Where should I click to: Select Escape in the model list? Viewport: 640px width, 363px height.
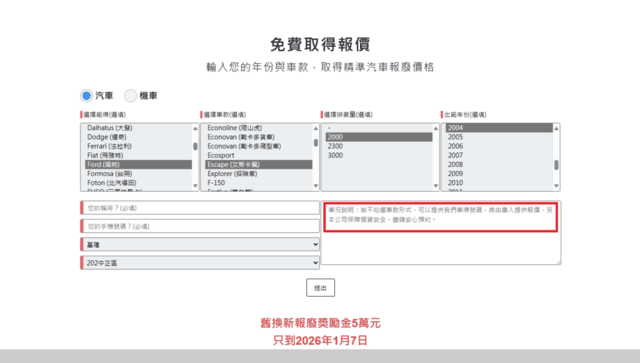click(258, 165)
